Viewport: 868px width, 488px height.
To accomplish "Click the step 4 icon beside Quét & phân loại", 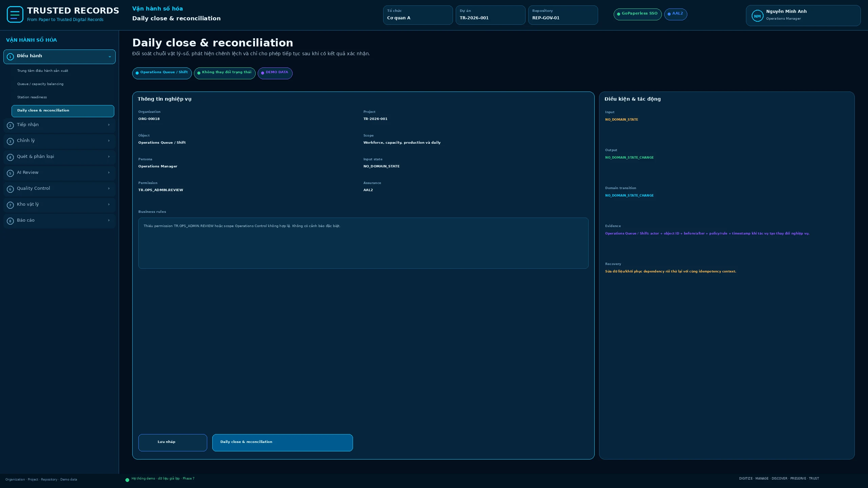I will coord(10,157).
